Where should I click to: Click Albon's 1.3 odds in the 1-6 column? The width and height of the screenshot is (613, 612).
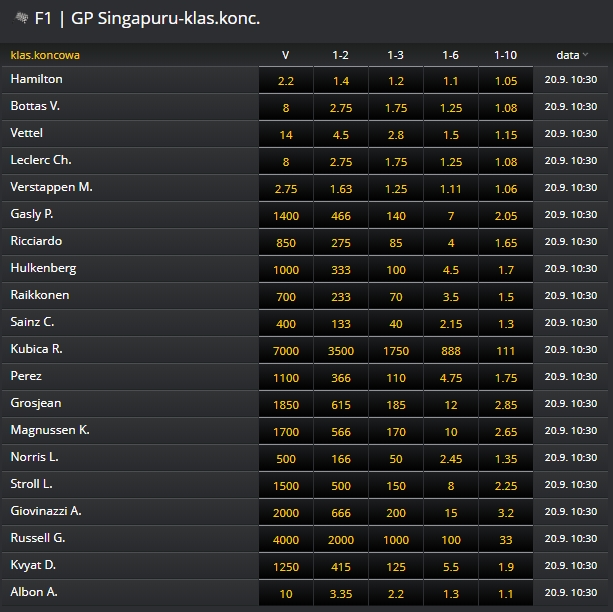[x=450, y=593]
